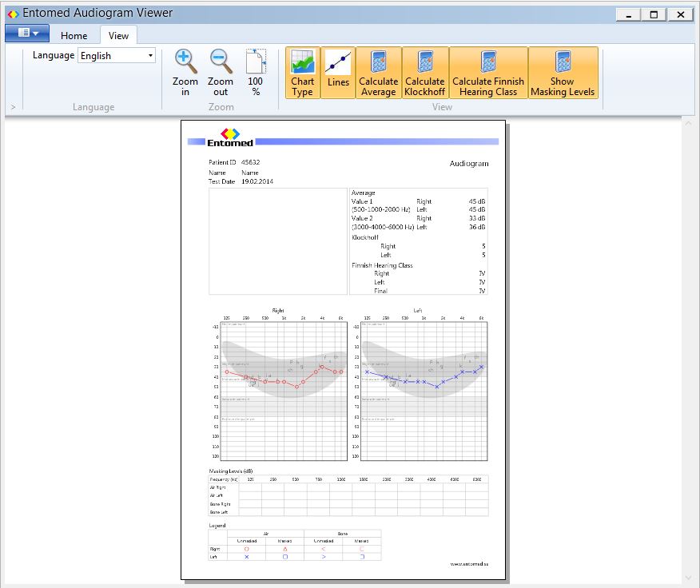The width and height of the screenshot is (700, 588).
Task: Click the red circle Right unmasked air legend symbol
Action: (x=246, y=549)
